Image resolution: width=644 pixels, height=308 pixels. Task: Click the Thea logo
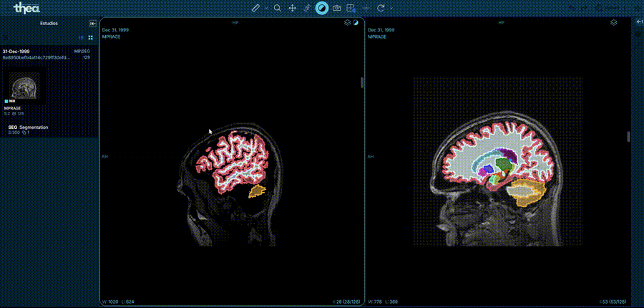point(26,8)
